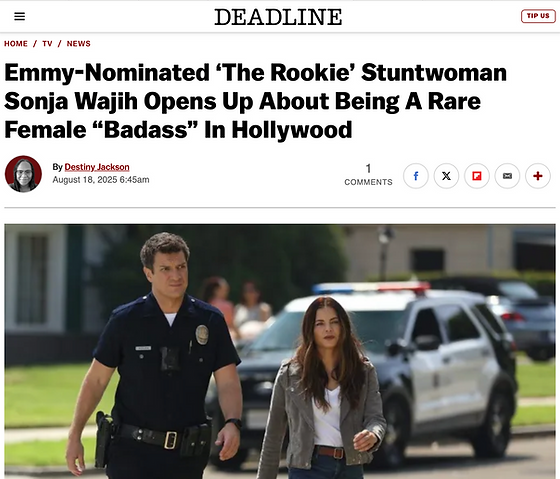The width and height of the screenshot is (560, 479).
Task: Share article on Facebook
Action: pyautogui.click(x=416, y=176)
